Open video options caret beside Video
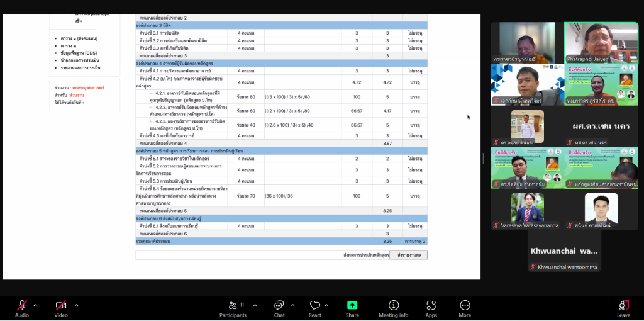 click(x=76, y=305)
